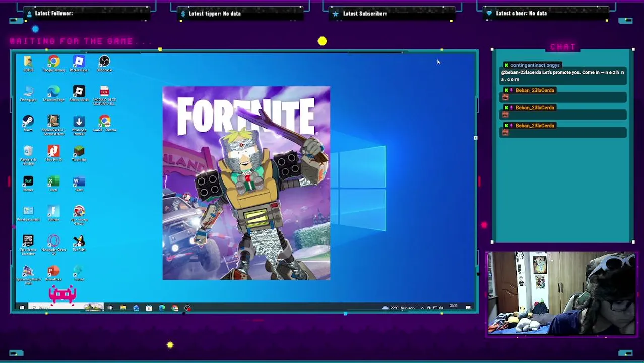This screenshot has height=363, width=644.
Task: Select the user folder icon on desktop
Action: 28,64
